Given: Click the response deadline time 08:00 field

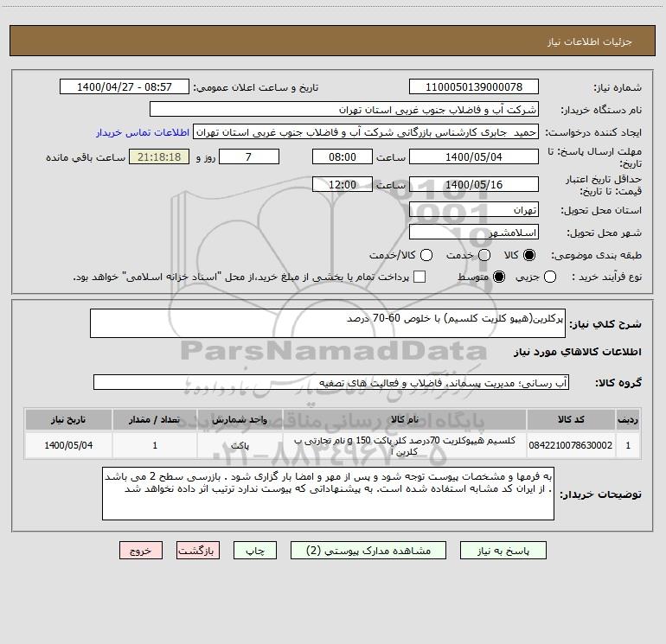Looking at the screenshot, I should click(x=343, y=156).
